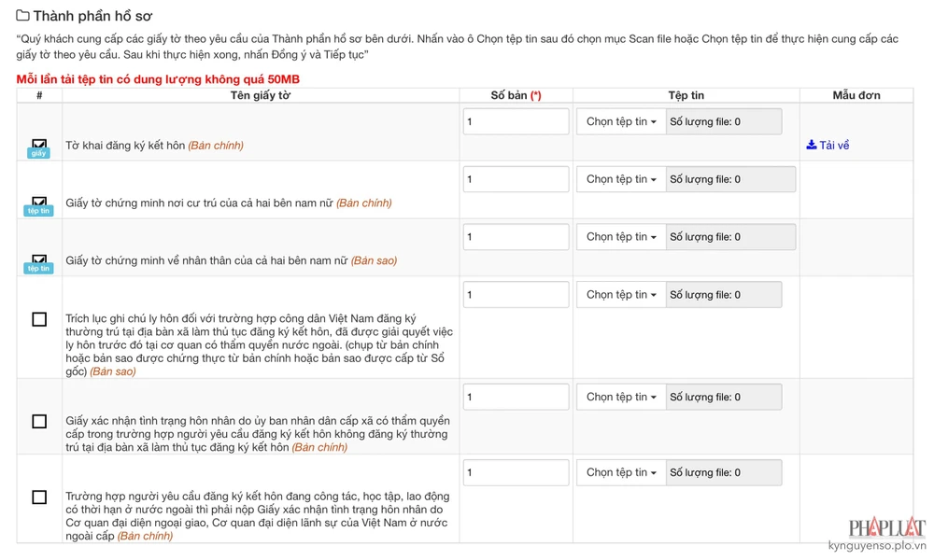The image size is (934, 560).
Task: Click Số lượng file field in the nhân thân row
Action: coord(730,237)
